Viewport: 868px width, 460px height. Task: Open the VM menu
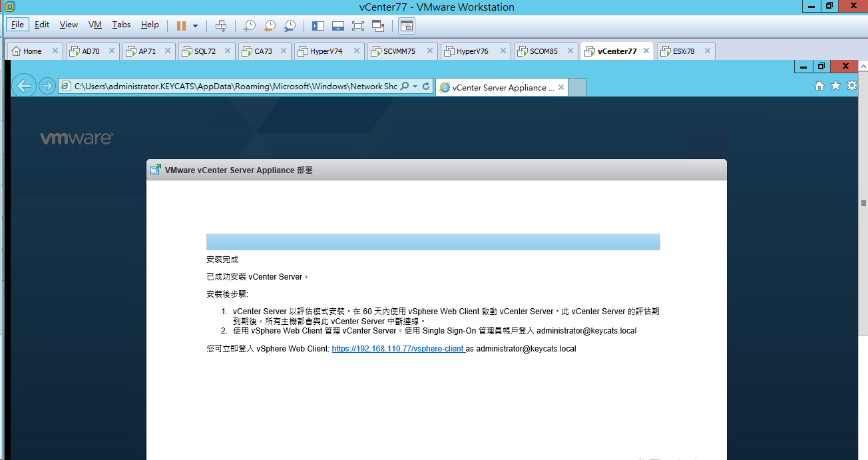coord(95,25)
